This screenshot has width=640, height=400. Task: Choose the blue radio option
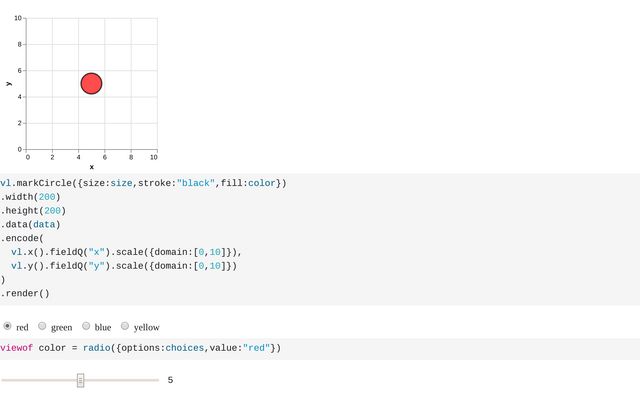[86, 326]
